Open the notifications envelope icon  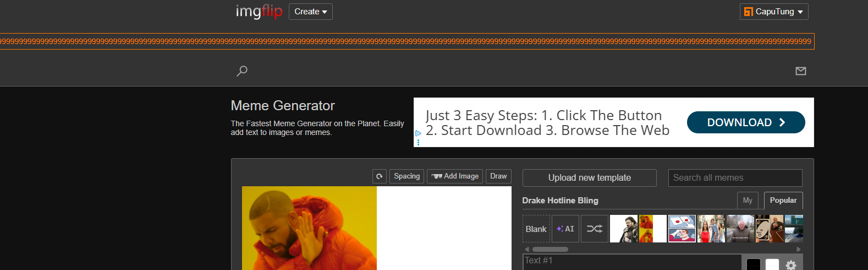click(800, 71)
